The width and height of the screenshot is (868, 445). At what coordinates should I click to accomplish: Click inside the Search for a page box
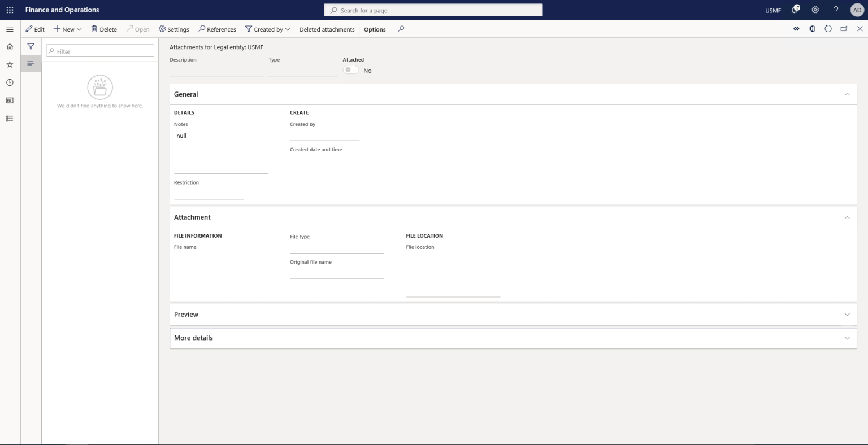433,10
